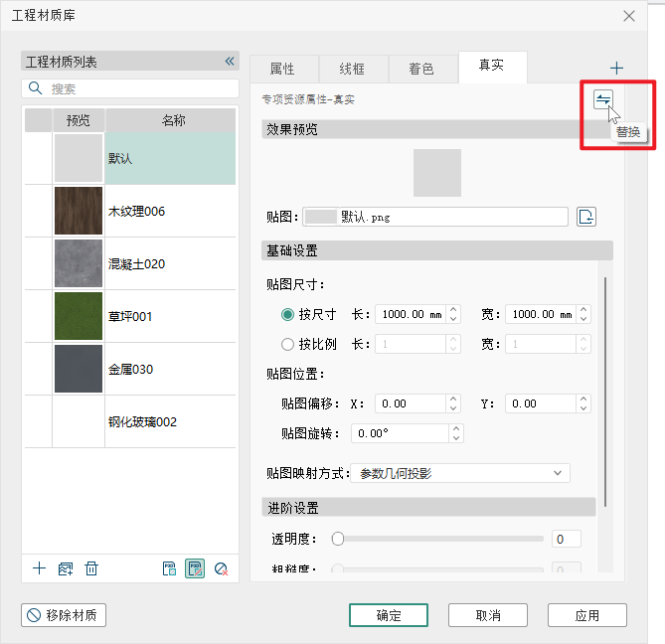Click the add-image material icon below the list

pyautogui.click(x=66, y=568)
